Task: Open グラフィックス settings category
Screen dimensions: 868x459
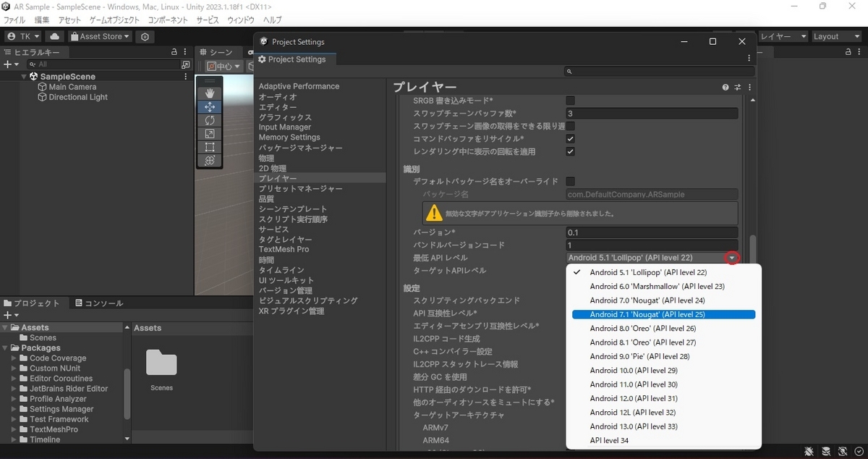Action: 286,117
